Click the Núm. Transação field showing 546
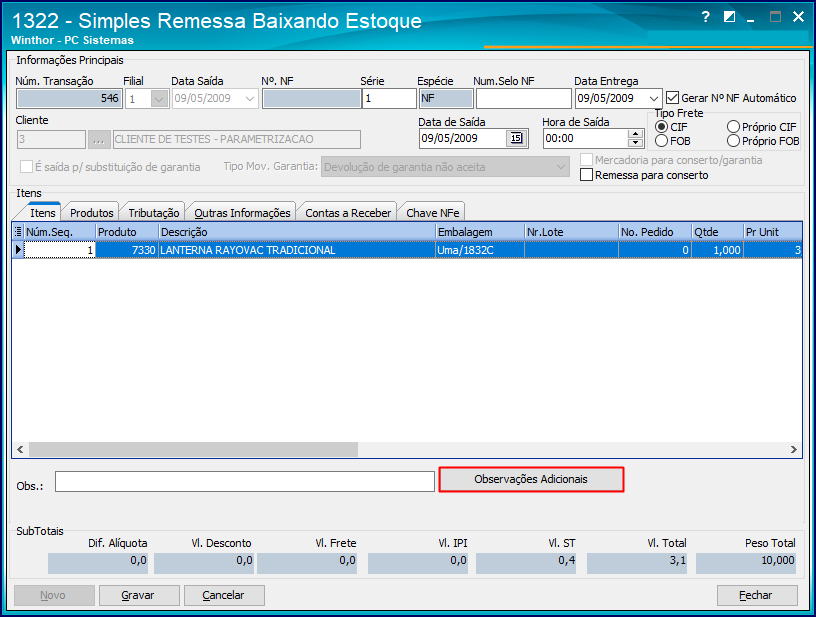This screenshot has width=816, height=617. pyautogui.click(x=69, y=98)
